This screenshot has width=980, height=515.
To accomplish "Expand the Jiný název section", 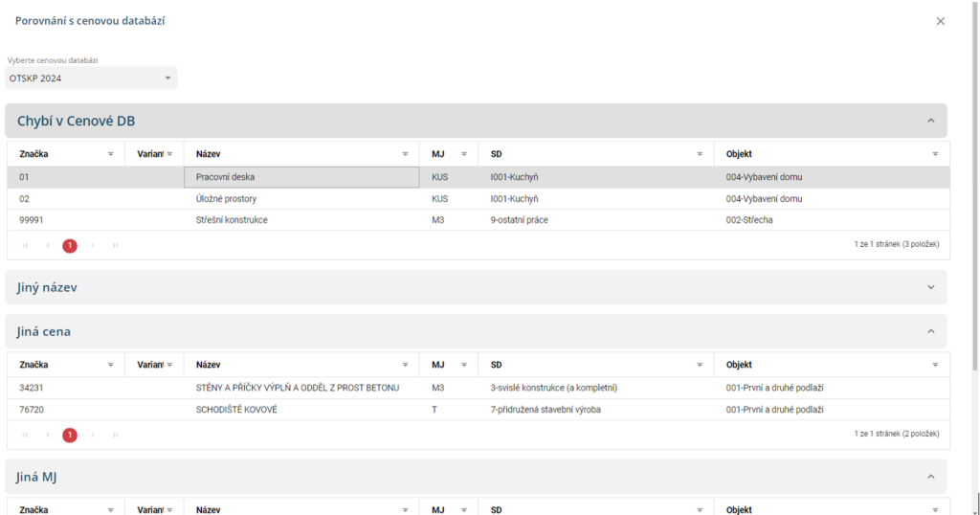I will (930, 287).
